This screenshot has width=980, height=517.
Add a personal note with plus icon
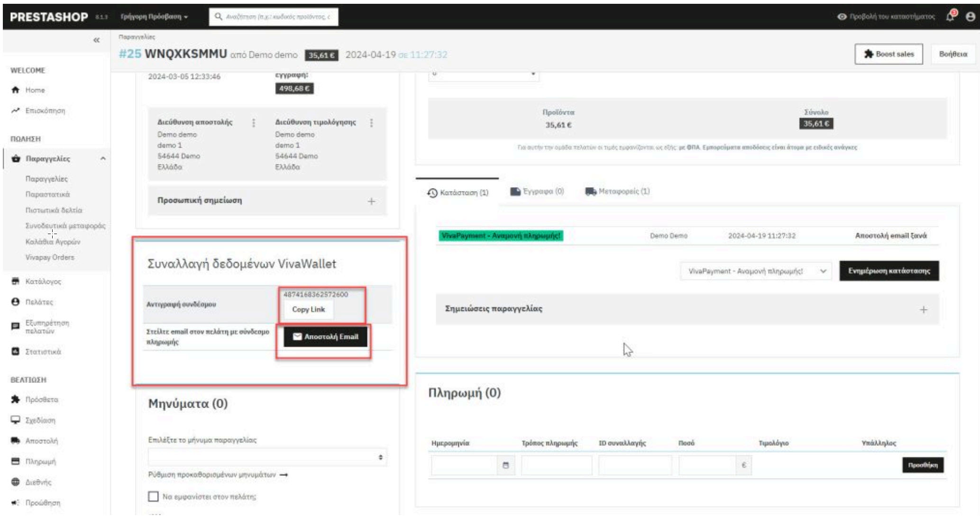(x=371, y=201)
